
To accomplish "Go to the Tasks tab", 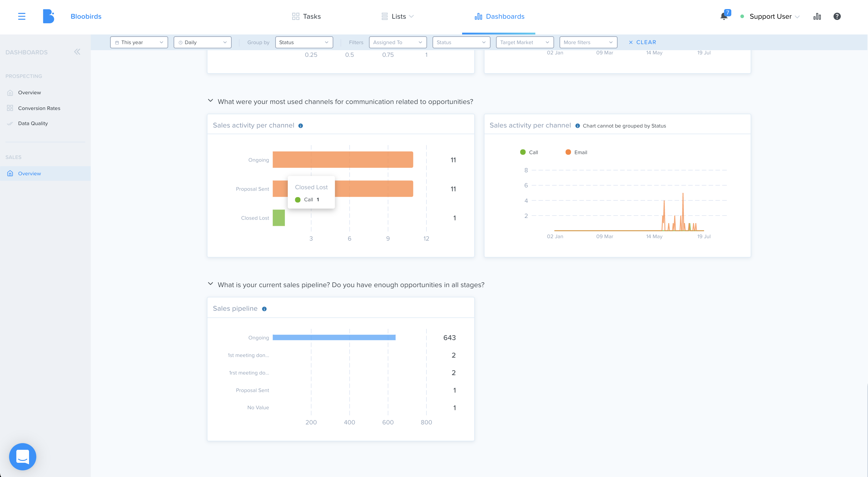I will pyautogui.click(x=306, y=17).
